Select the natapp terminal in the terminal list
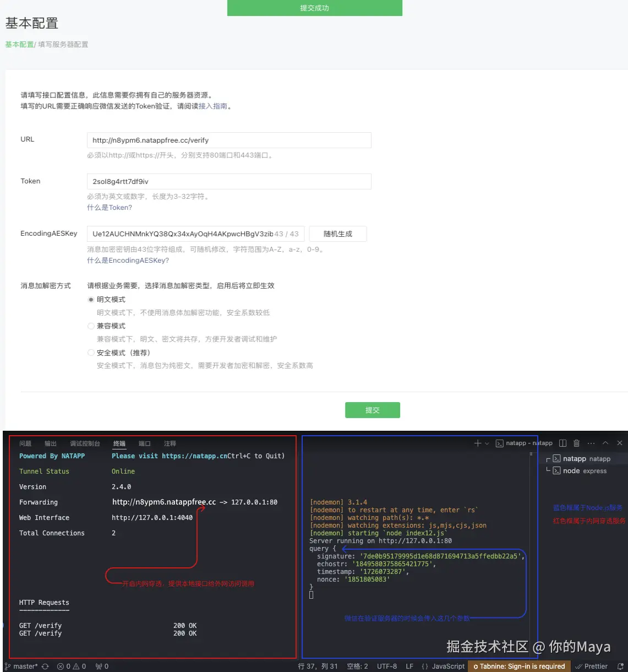The image size is (628, 672). click(x=587, y=459)
